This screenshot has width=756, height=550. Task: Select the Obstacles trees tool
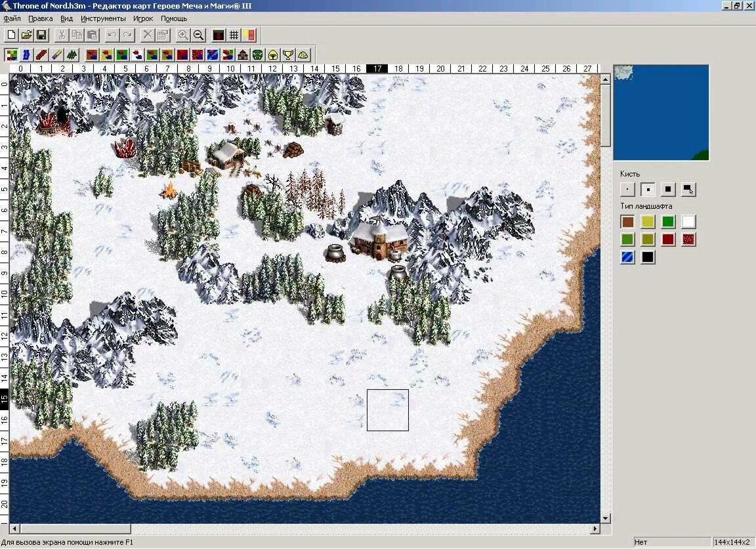(x=72, y=54)
